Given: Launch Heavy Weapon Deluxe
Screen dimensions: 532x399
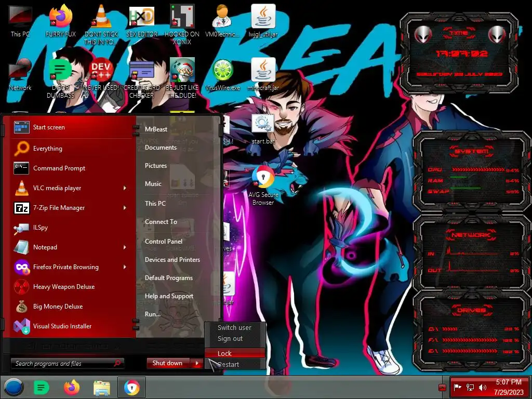Looking at the screenshot, I should click(71, 287).
